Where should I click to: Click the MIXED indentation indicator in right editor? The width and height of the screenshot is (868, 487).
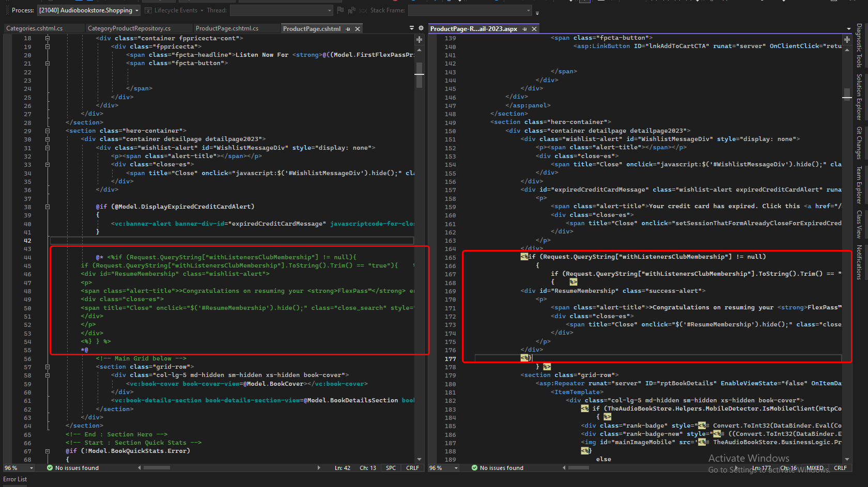pyautogui.click(x=815, y=468)
